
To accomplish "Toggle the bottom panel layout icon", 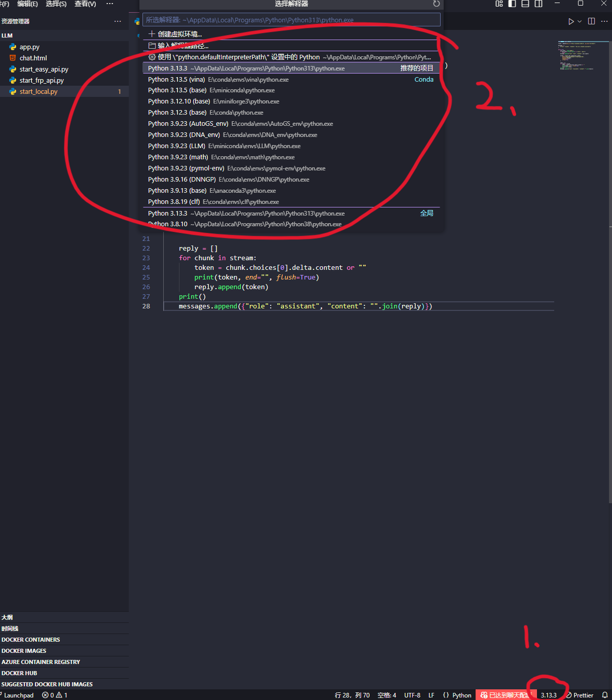I will coord(525,4).
